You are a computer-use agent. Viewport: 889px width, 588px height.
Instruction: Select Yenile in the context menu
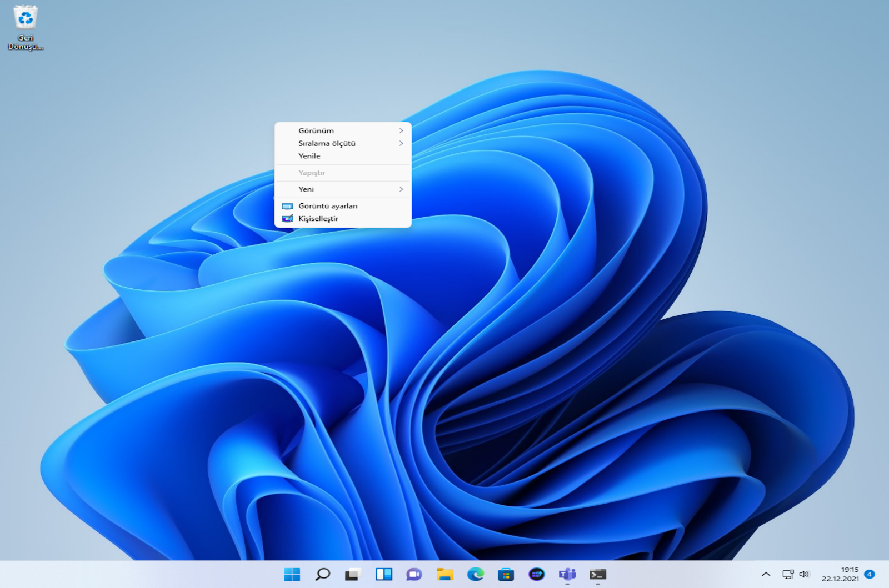pos(343,156)
